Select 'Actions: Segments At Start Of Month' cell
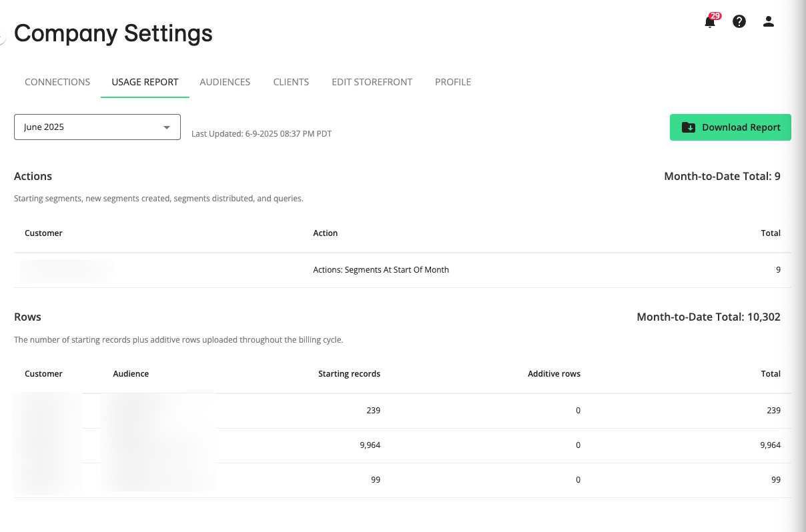The height and width of the screenshot is (532, 806). click(x=381, y=270)
